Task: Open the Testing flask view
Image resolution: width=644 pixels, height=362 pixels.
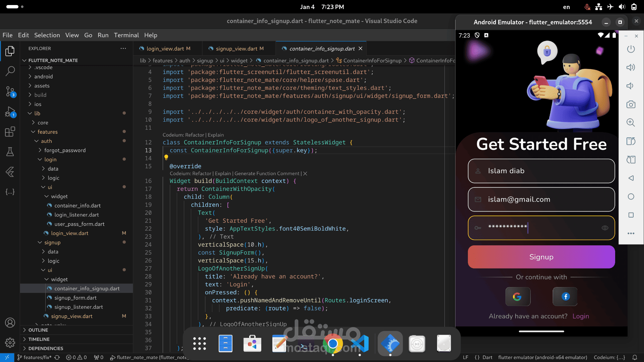Action: (10, 152)
